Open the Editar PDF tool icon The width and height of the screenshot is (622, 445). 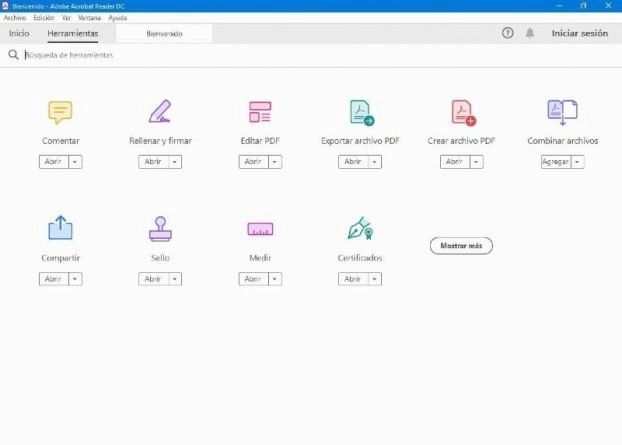(260, 112)
